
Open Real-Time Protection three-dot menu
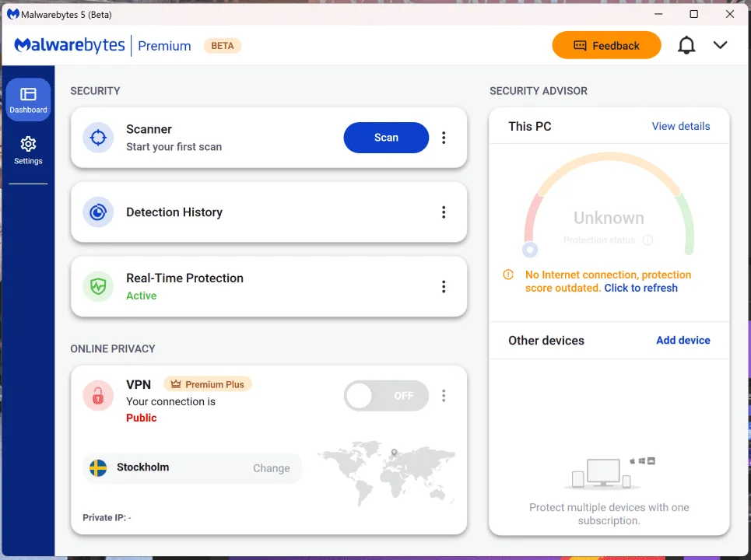coord(444,287)
